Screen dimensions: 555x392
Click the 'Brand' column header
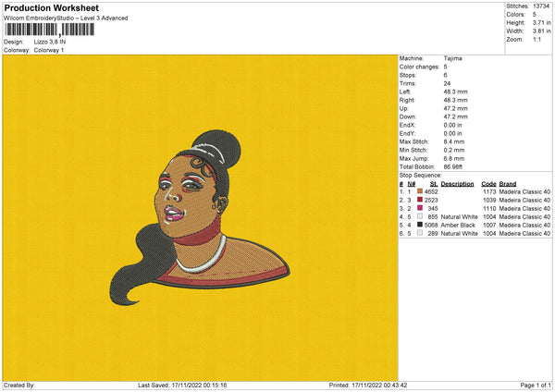click(508, 184)
